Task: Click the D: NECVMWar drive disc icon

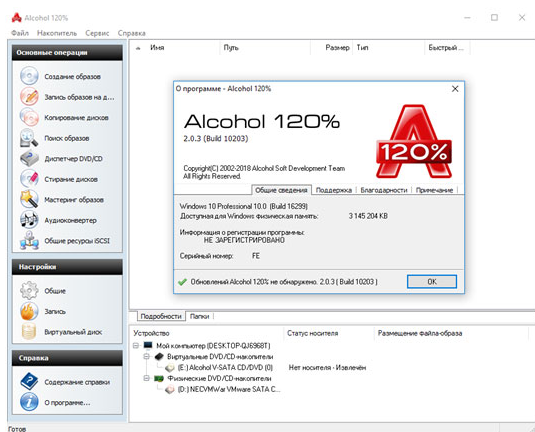Action: pyautogui.click(x=170, y=389)
